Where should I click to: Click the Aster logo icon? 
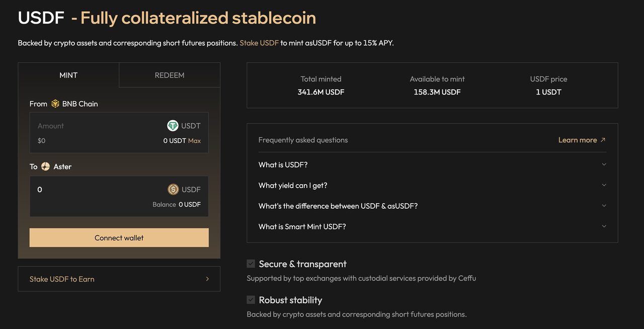46,167
